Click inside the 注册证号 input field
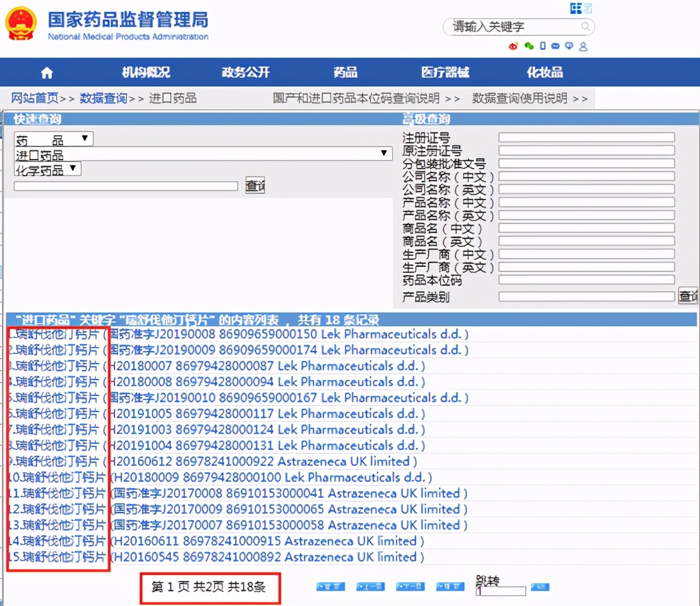Screen dimensions: 700x606 [x=586, y=136]
